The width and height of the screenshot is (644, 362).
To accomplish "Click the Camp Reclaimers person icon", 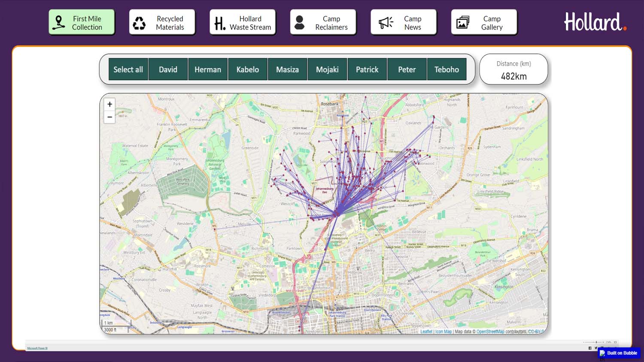I will (300, 23).
